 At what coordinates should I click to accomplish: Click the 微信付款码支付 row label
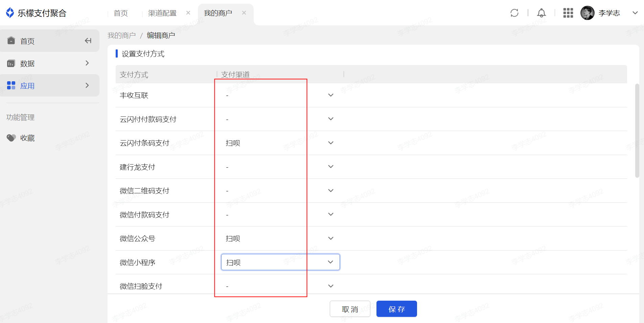click(144, 215)
